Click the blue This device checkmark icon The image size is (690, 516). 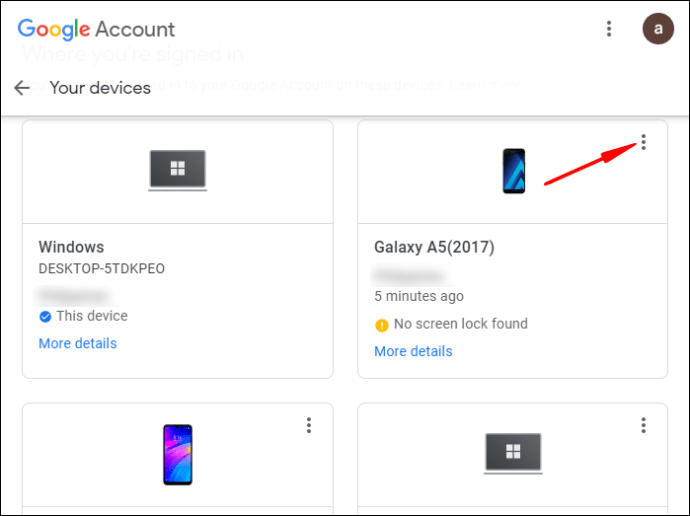[x=45, y=317]
